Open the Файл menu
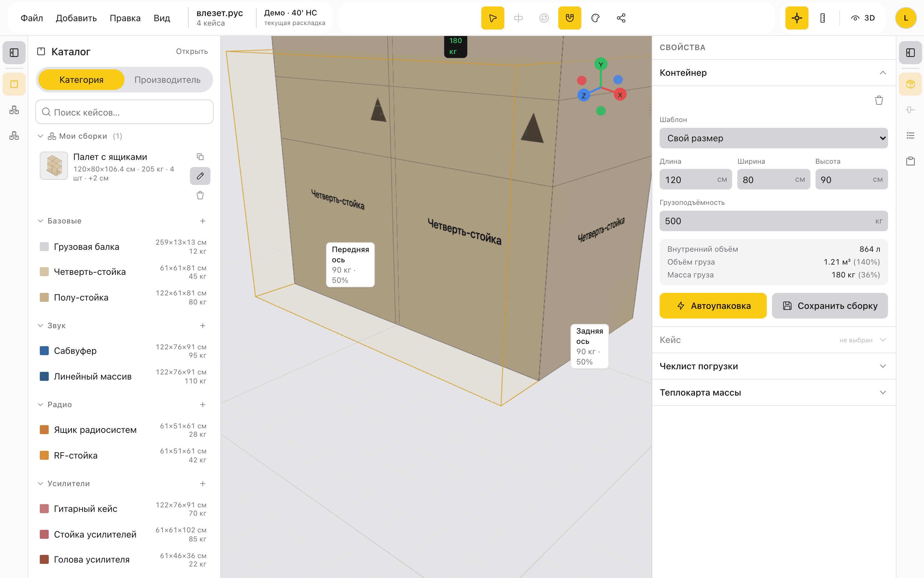The image size is (924, 578). (x=32, y=18)
